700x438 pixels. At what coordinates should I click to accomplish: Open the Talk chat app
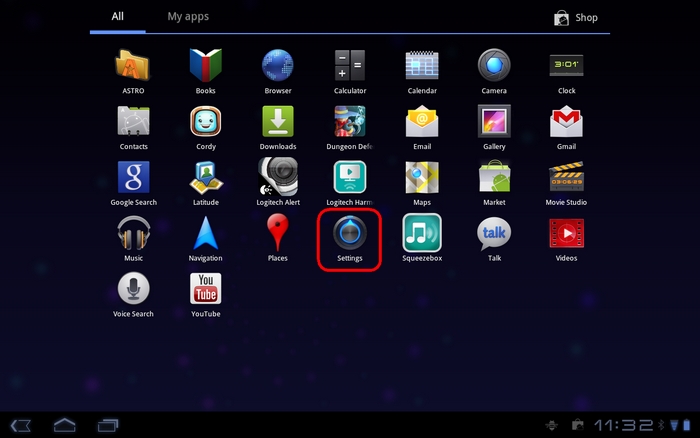tap(494, 239)
